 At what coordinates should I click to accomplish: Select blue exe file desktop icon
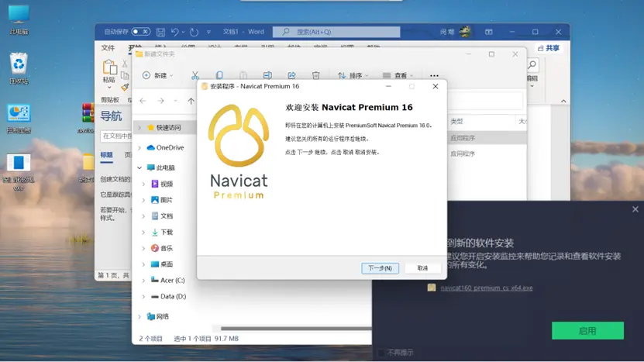pyautogui.click(x=19, y=172)
